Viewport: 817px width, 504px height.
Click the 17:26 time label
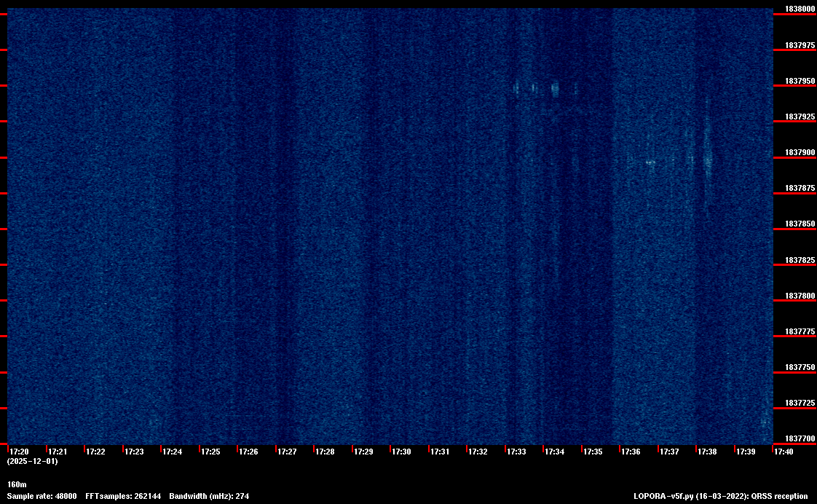click(x=248, y=452)
